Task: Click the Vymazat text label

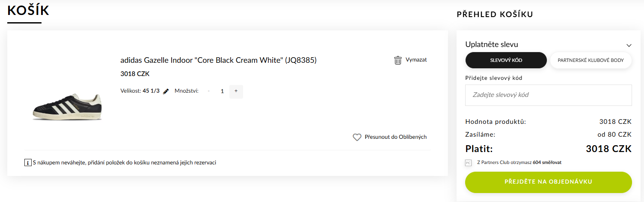Action: point(416,60)
